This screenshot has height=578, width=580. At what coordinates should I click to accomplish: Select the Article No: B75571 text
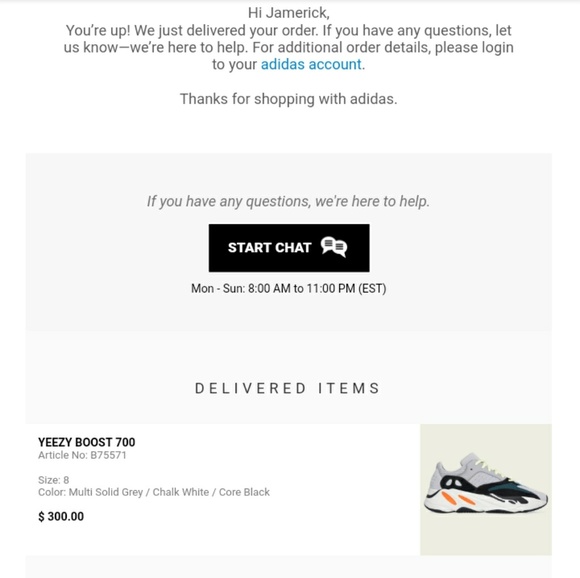point(82,455)
